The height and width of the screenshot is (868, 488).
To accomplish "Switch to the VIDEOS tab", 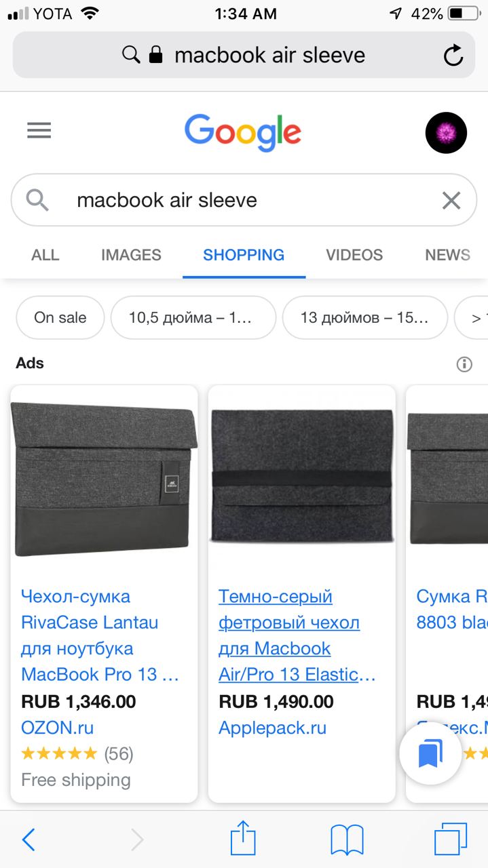I will (354, 255).
